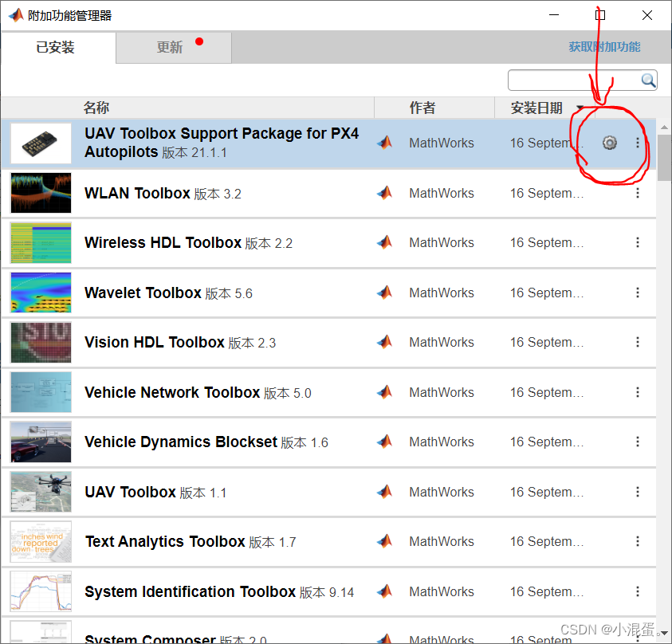Sort by the 名称 column header

[96, 108]
